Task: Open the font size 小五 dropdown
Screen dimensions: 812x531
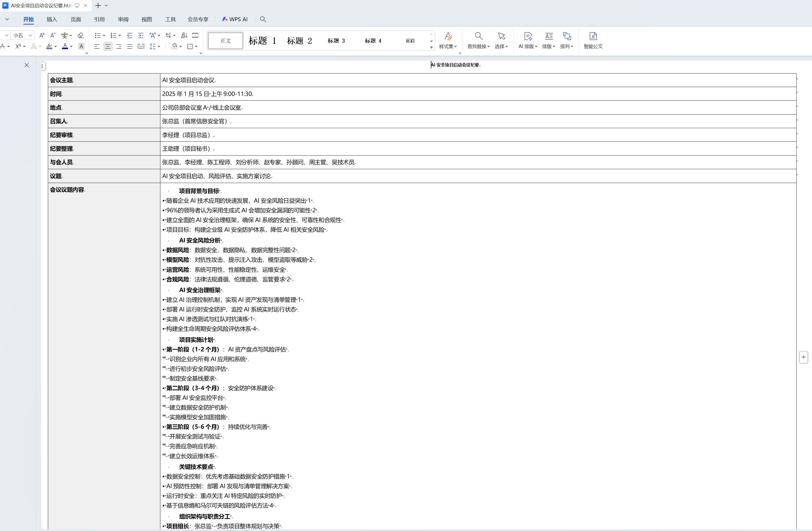Action: pyautogui.click(x=30, y=36)
